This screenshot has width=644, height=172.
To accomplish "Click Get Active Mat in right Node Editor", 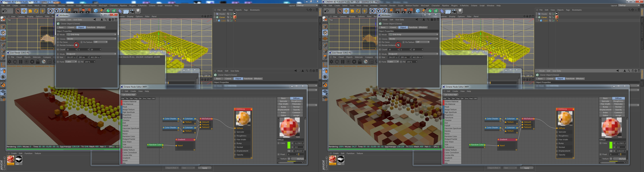I will click(x=450, y=95).
